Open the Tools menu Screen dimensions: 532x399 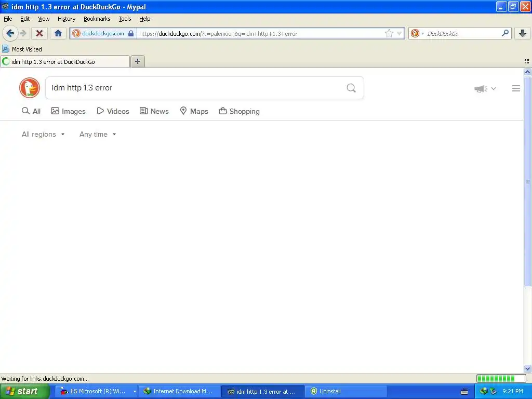(125, 19)
